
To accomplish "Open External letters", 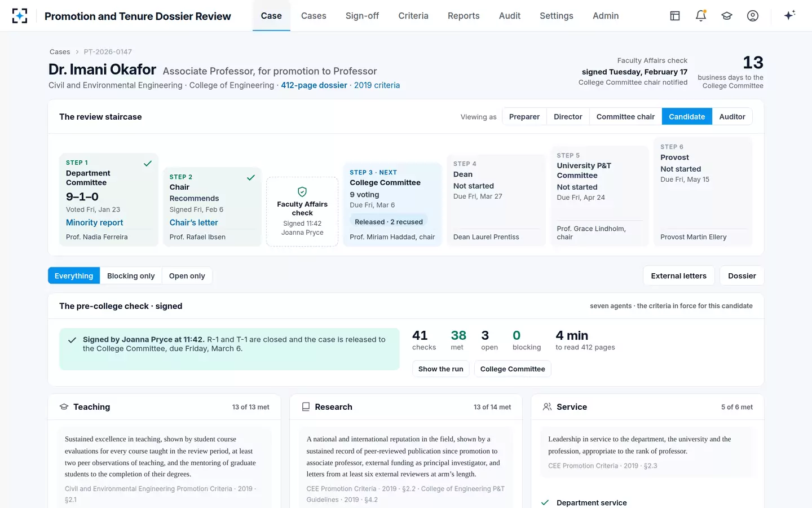I will [x=678, y=276].
